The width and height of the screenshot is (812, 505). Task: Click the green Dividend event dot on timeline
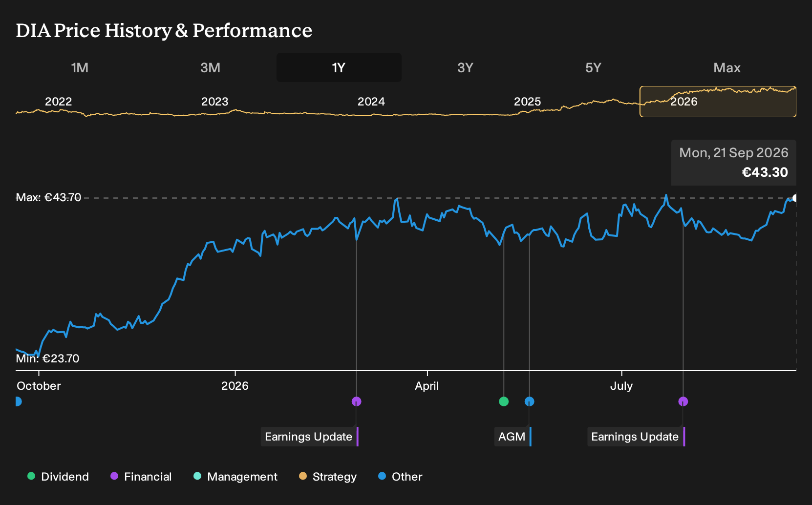[504, 401]
